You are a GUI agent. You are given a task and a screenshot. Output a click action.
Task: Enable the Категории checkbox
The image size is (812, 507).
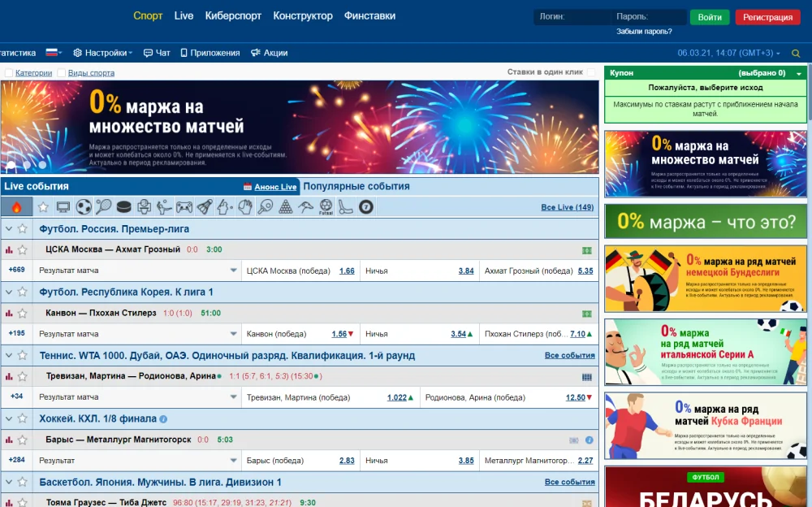8,73
